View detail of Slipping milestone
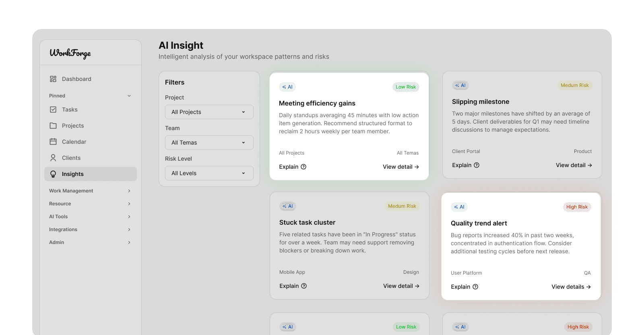Viewport: 644px width, 335px height. pyautogui.click(x=574, y=165)
